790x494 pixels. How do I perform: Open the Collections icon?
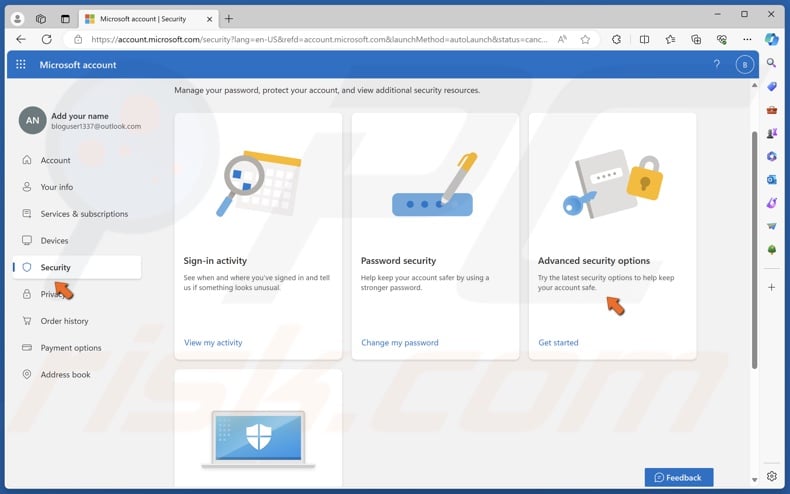click(x=696, y=39)
